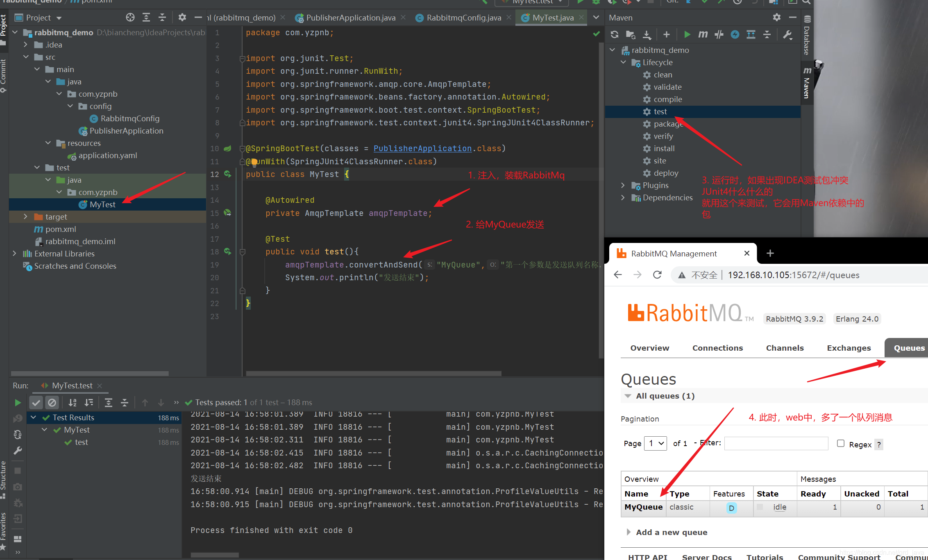Open the Exchanges tab in RabbitMQ

click(x=849, y=348)
